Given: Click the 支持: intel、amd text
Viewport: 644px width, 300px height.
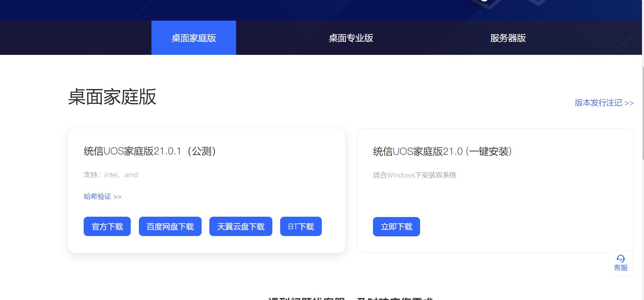Looking at the screenshot, I should [x=111, y=175].
